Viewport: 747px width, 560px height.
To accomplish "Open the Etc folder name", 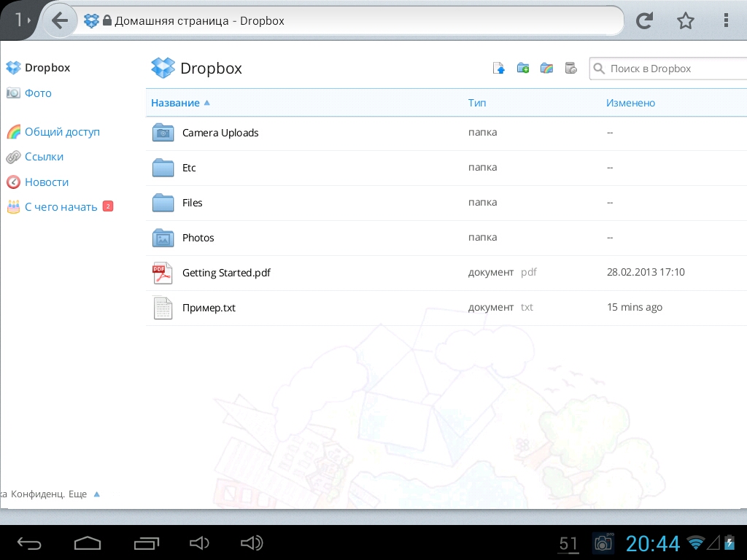I will pos(189,168).
